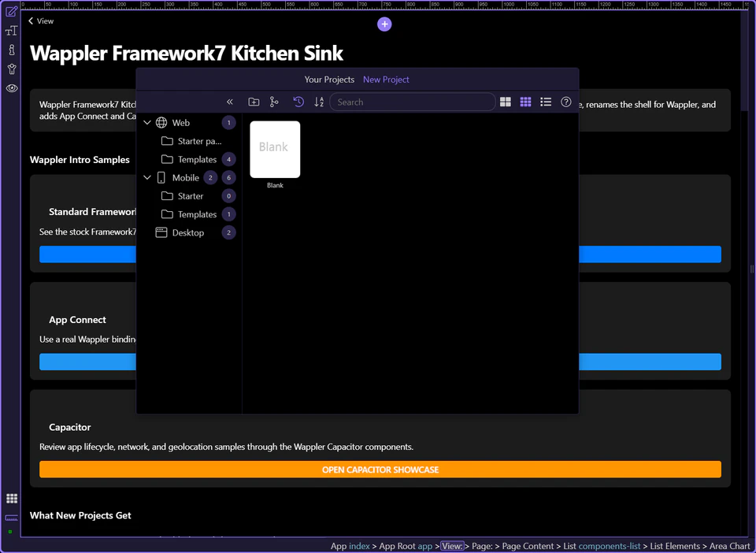Toggle the recent history clock icon
This screenshot has width=756, height=553.
(x=298, y=102)
